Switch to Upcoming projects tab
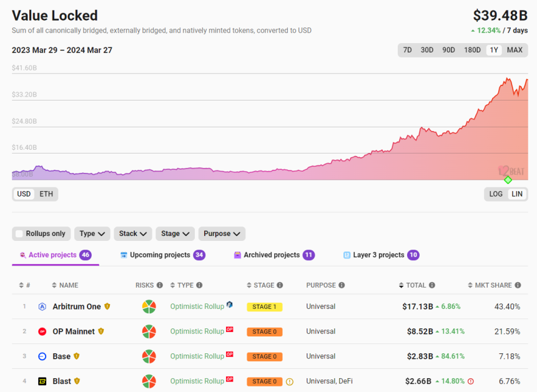Viewport: 537px width, 392px height. [x=160, y=255]
